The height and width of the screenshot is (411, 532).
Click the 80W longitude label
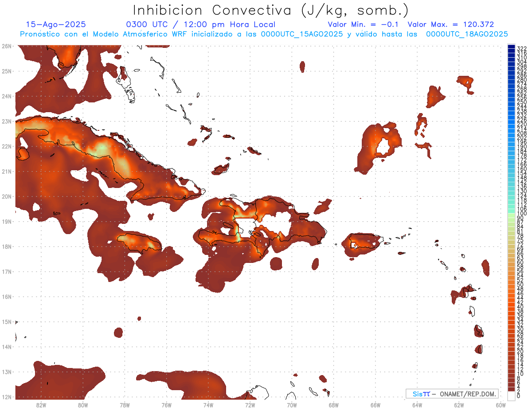83,405
